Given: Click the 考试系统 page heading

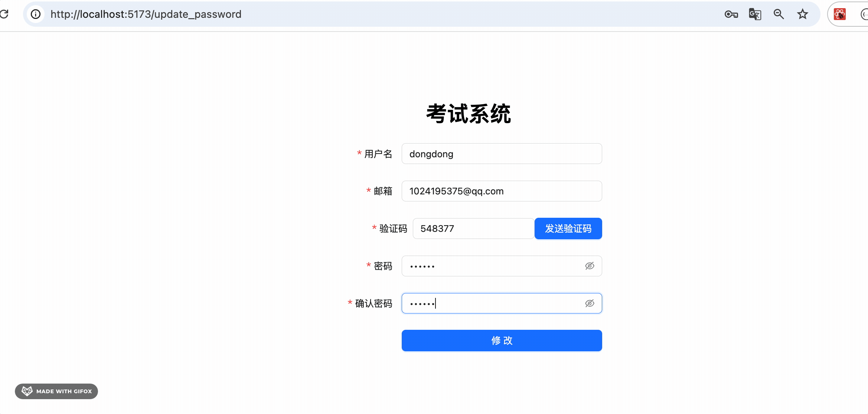Looking at the screenshot, I should (469, 114).
